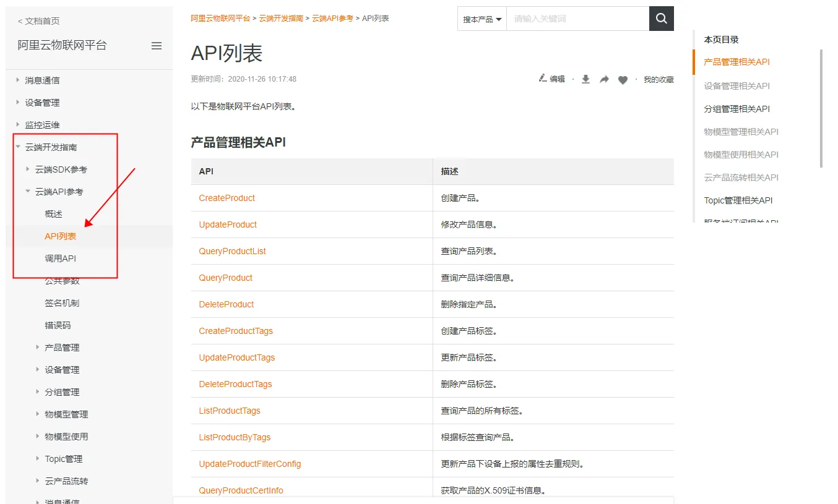Open the DeleteProductTags API link
This screenshot has height=504, width=838.
tap(236, 384)
